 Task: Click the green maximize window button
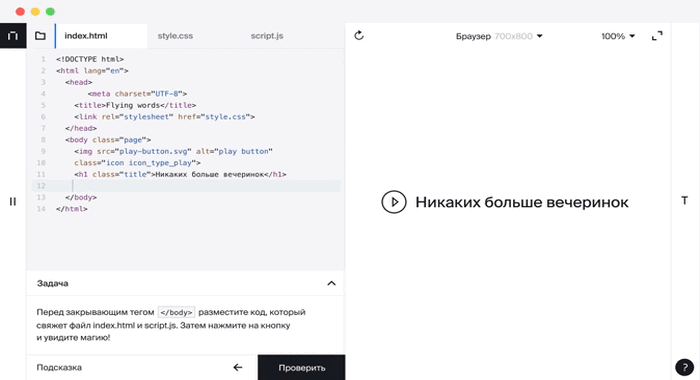pyautogui.click(x=50, y=12)
